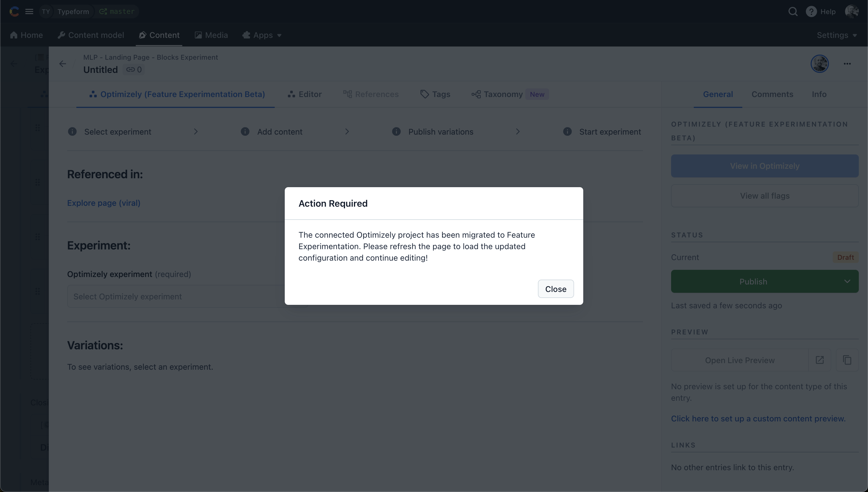The width and height of the screenshot is (868, 492).
Task: Open the Info sidebar tab
Action: (x=819, y=94)
